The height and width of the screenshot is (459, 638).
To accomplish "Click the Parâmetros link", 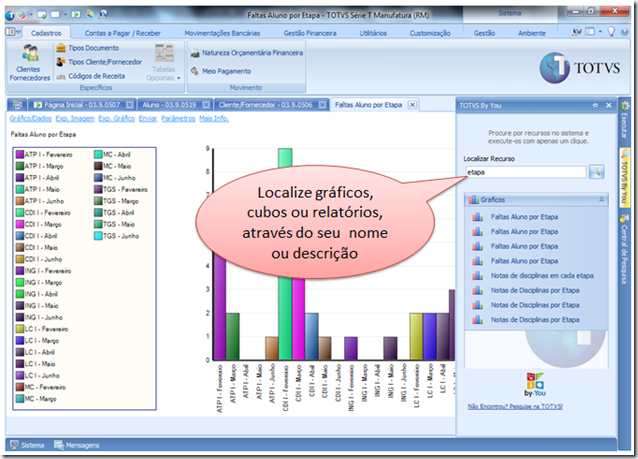I will (178, 118).
